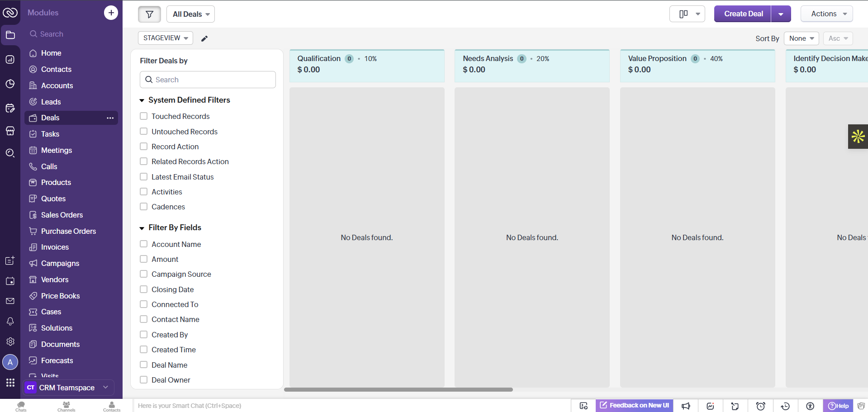Click the Create Deal button
Viewport: 868px width, 412px height.
[x=743, y=14]
